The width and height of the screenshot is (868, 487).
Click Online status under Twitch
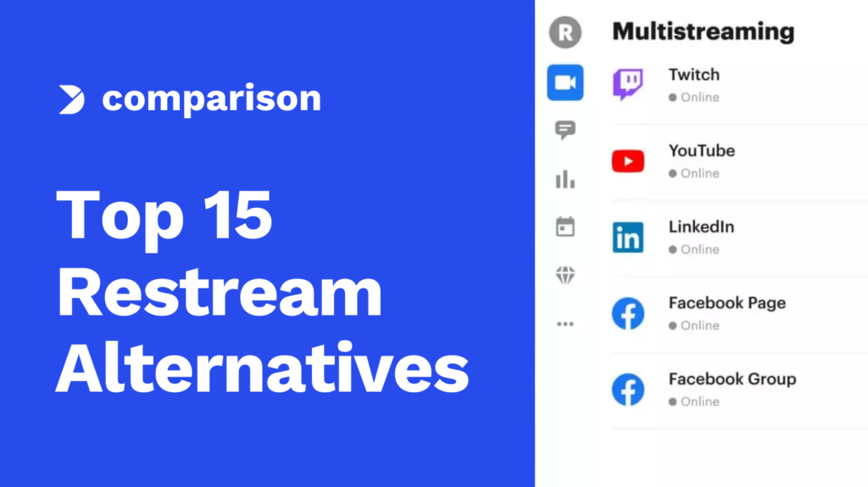point(694,98)
